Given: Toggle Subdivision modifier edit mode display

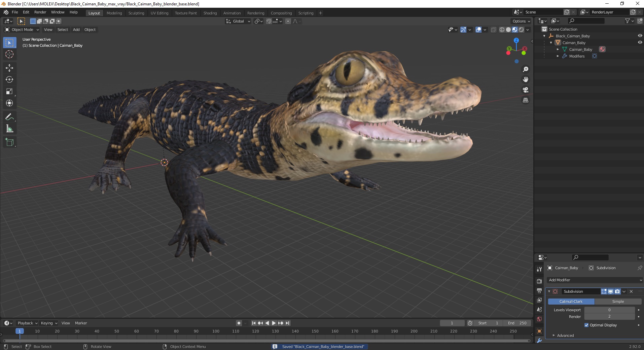Looking at the screenshot, I should [x=604, y=291].
